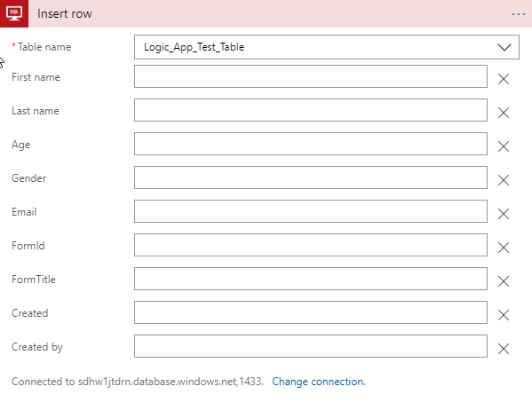This screenshot has height=402, width=532.
Task: Click the First name label
Action: tap(36, 77)
